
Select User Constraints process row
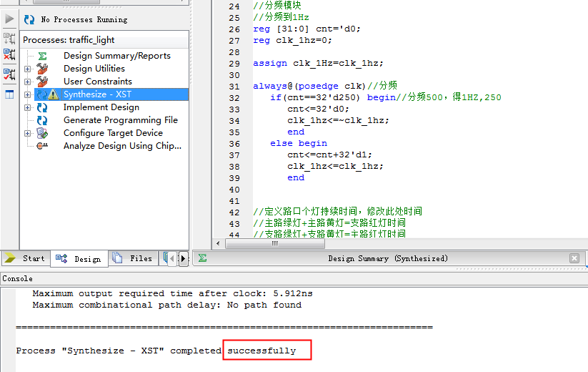pyautogui.click(x=98, y=81)
